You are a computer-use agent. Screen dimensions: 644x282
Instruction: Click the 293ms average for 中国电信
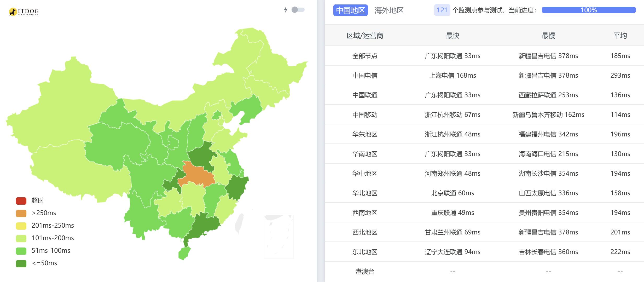tap(620, 75)
